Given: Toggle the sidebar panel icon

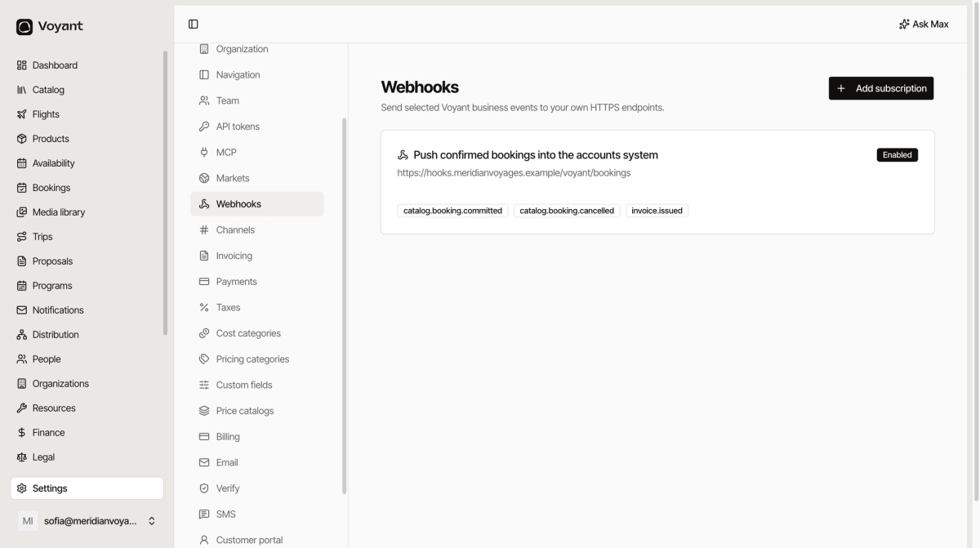Looking at the screenshot, I should coord(194,25).
